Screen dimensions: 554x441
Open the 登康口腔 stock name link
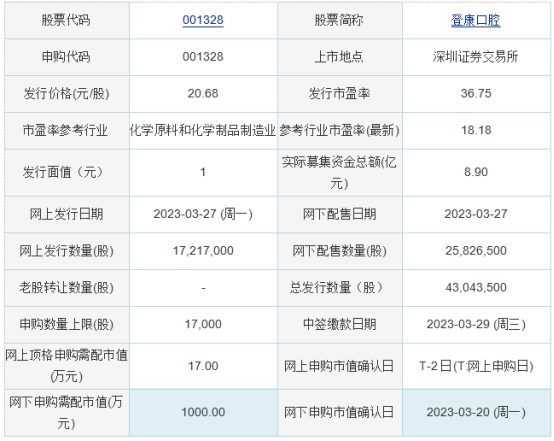[476, 20]
